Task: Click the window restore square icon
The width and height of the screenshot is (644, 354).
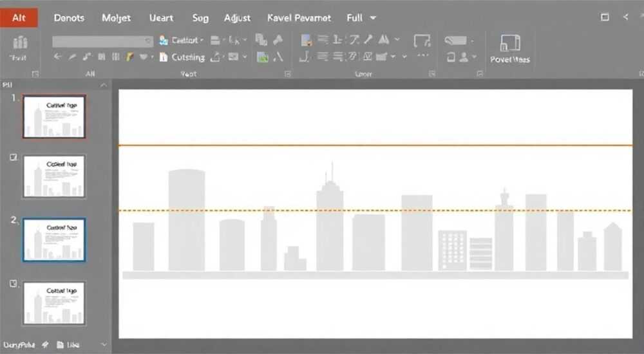Action: click(605, 17)
